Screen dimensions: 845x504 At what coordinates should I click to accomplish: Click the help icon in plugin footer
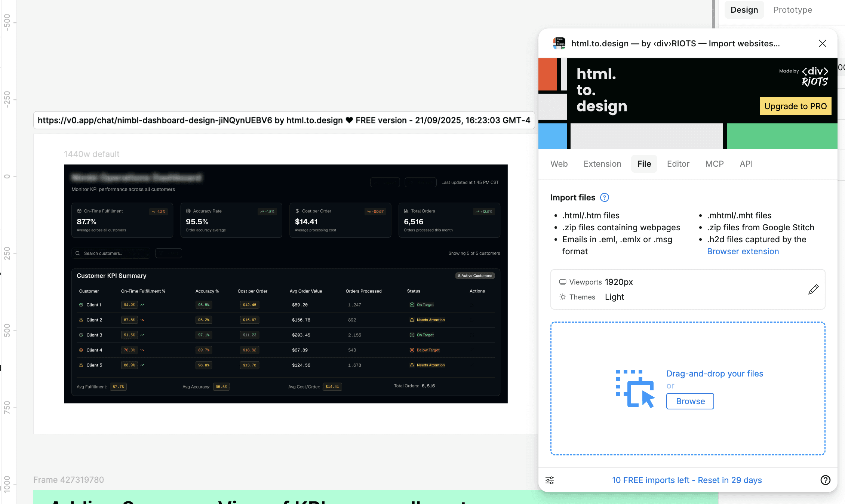point(825,480)
